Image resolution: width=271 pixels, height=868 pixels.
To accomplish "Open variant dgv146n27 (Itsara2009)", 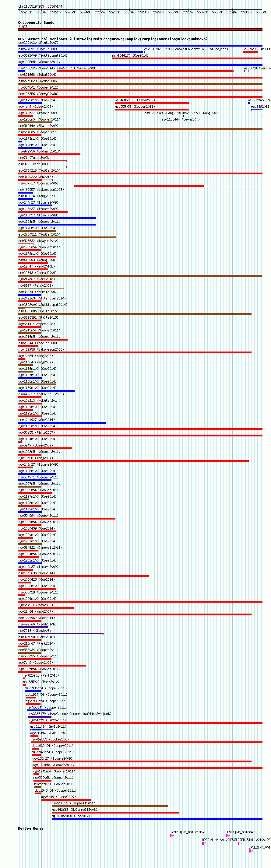I will pyautogui.click(x=38, y=215).
